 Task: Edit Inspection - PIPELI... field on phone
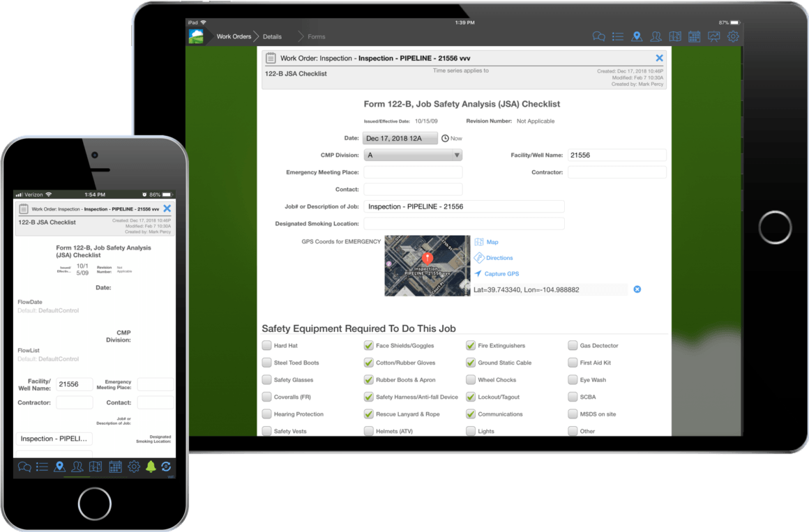pos(54,439)
